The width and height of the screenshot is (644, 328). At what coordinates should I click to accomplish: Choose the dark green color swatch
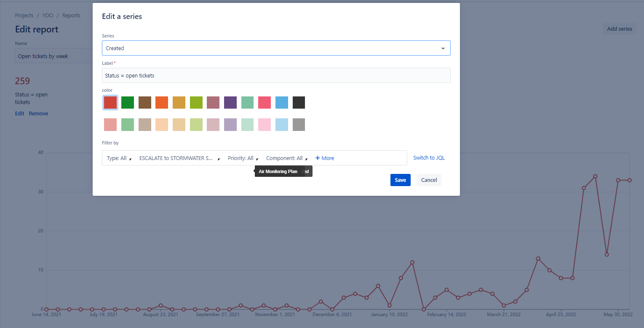click(x=128, y=102)
